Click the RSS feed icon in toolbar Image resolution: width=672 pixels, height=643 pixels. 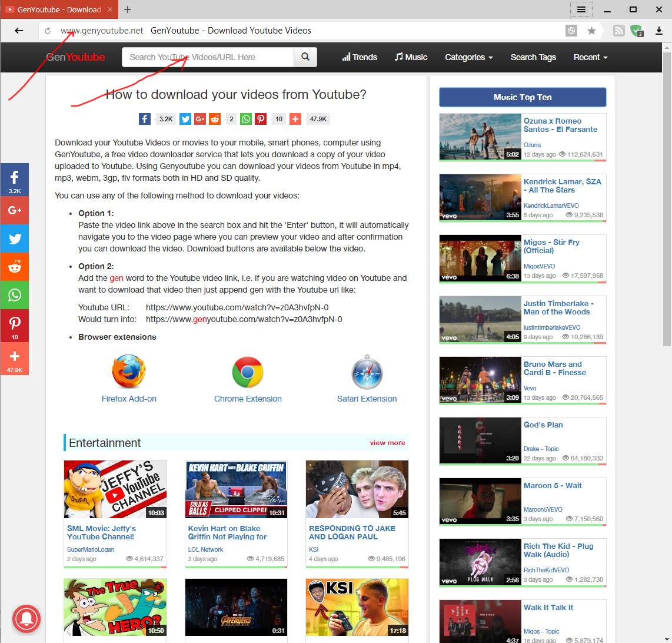pos(618,31)
